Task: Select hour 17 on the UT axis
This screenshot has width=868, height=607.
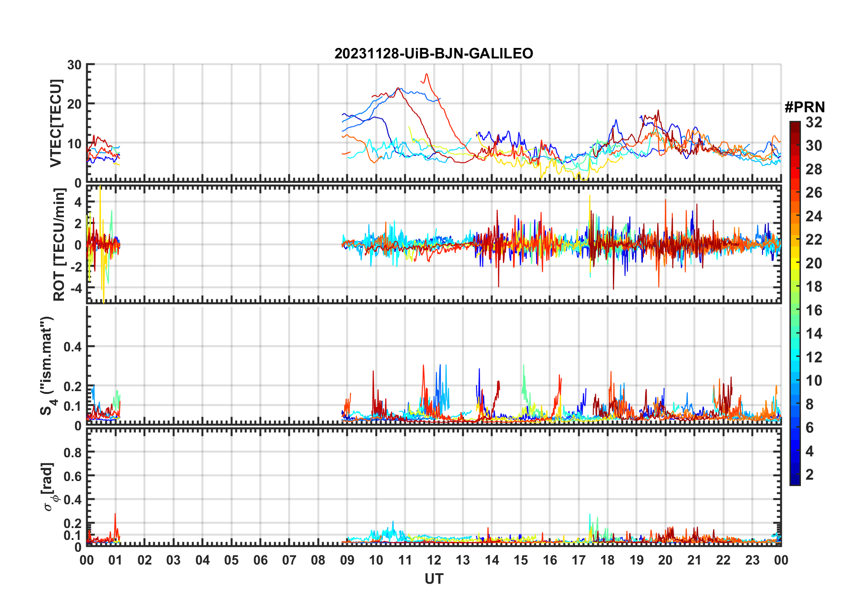Action: pos(579,560)
